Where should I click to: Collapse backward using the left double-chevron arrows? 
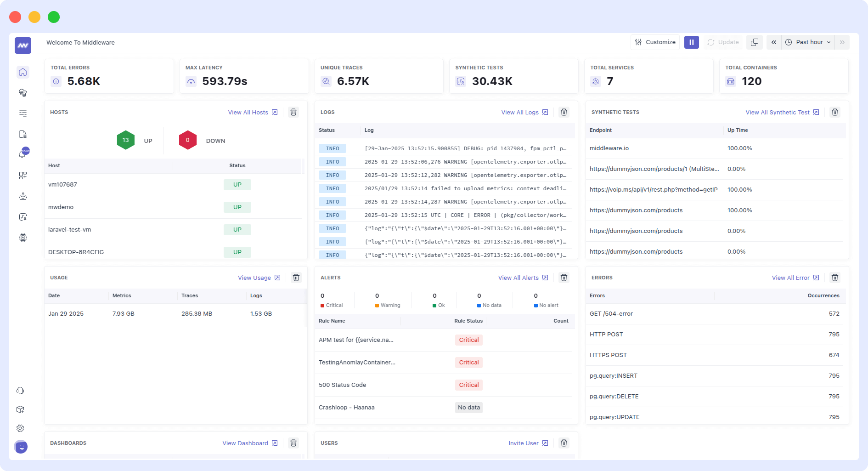(x=774, y=42)
